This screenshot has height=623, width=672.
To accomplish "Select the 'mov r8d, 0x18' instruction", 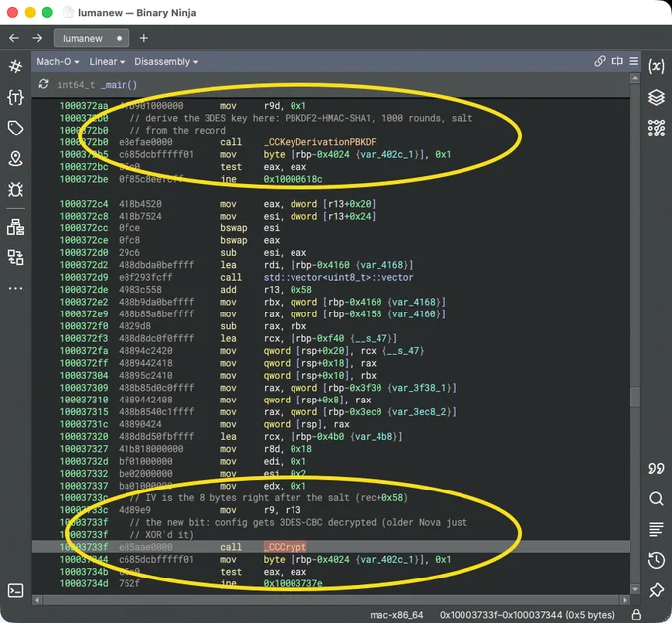I will (x=266, y=449).
